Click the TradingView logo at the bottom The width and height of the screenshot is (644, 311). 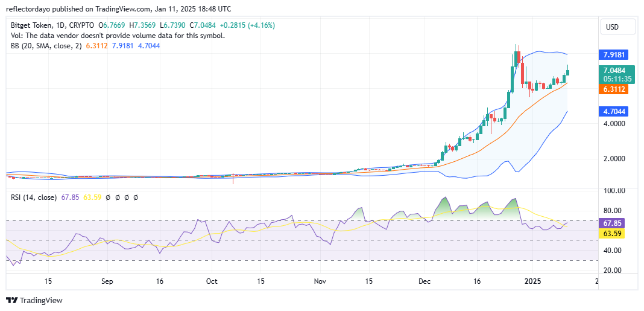(34, 300)
